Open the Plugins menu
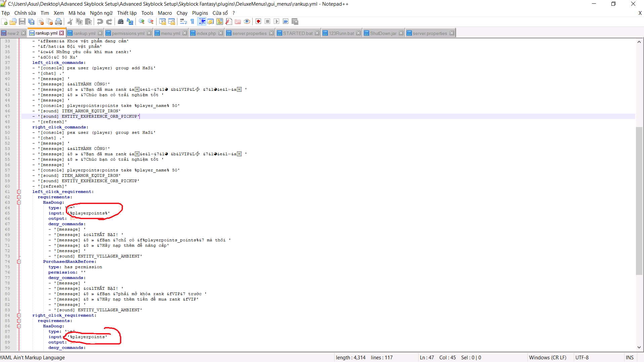 click(x=200, y=13)
